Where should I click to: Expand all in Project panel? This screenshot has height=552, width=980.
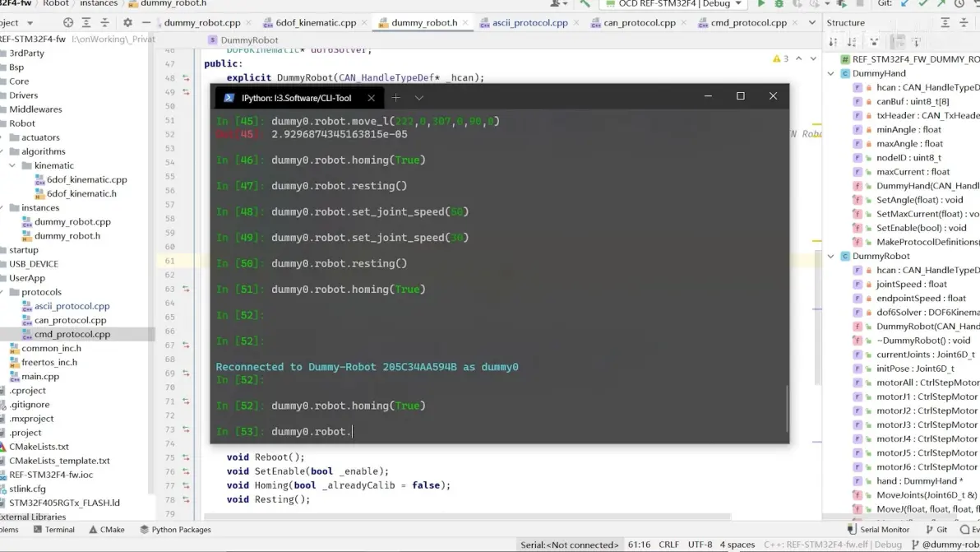point(86,22)
